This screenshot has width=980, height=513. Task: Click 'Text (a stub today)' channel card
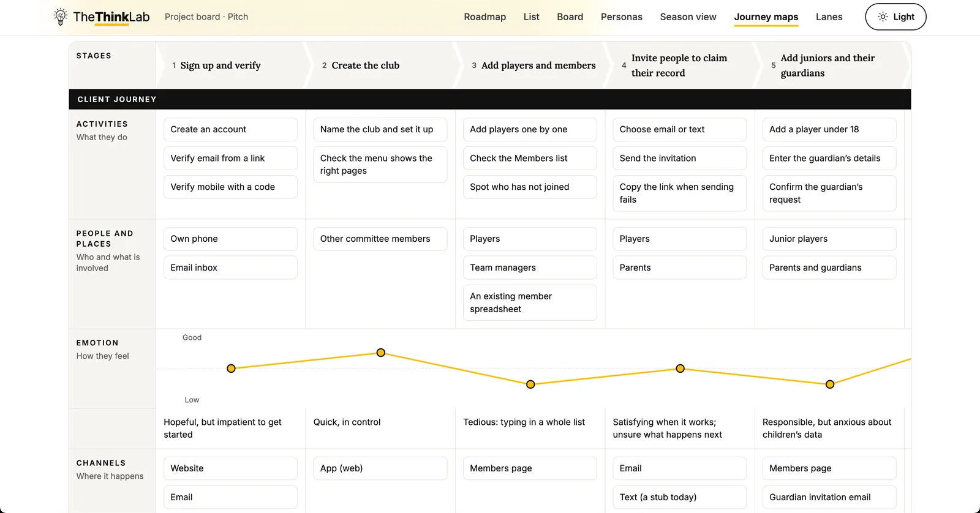680,497
